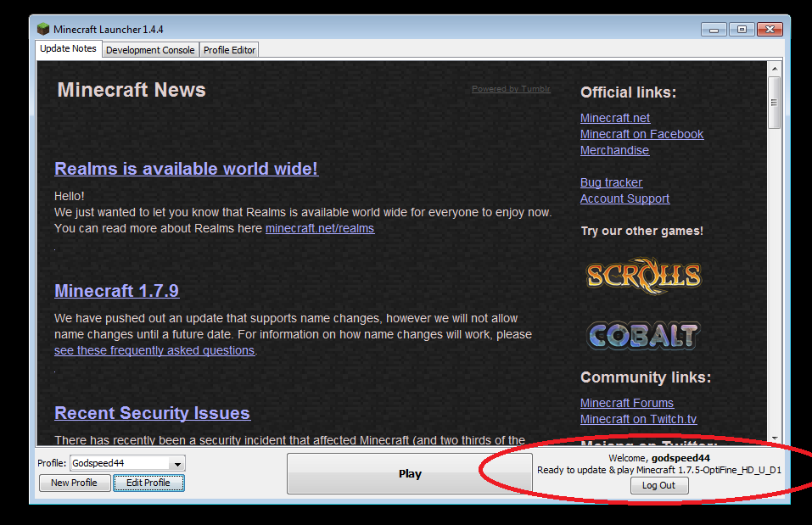Follow the minecraft.net/realms link
The width and height of the screenshot is (812, 525).
pos(320,228)
